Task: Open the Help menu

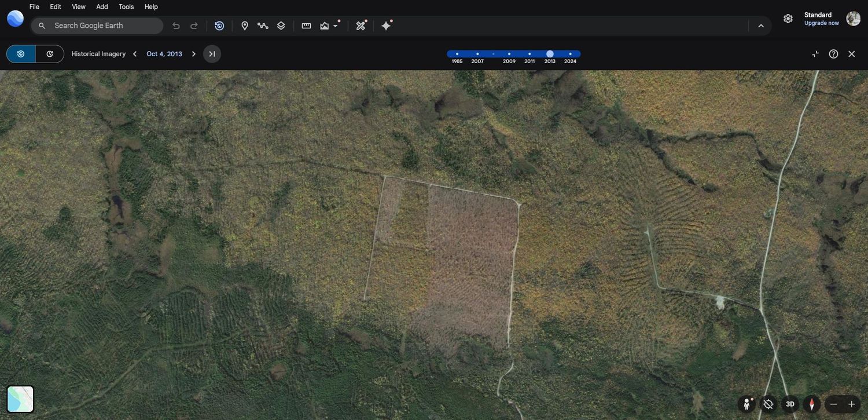Action: pyautogui.click(x=151, y=7)
